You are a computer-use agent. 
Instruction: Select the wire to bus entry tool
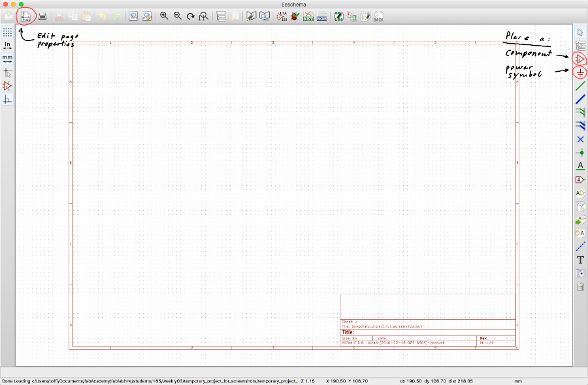580,112
